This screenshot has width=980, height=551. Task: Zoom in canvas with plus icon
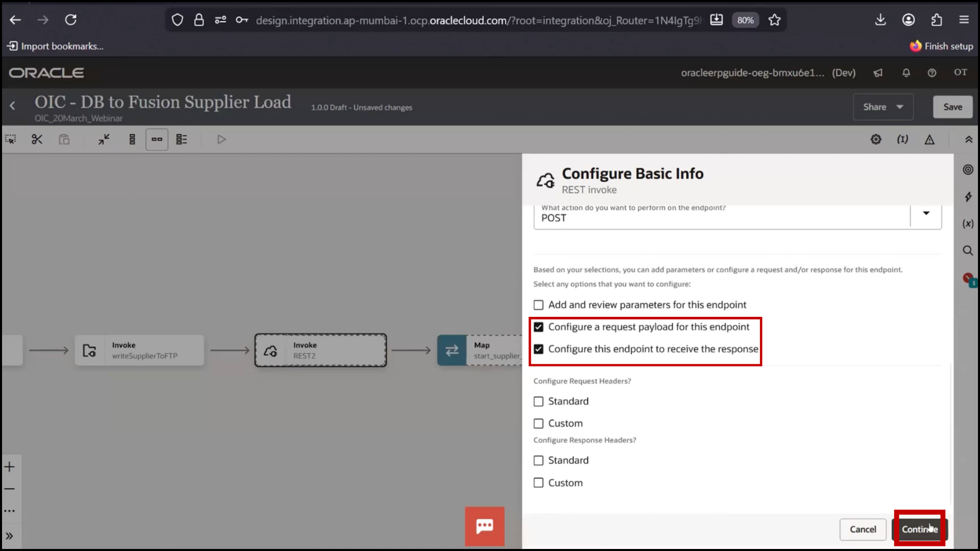pyautogui.click(x=10, y=467)
